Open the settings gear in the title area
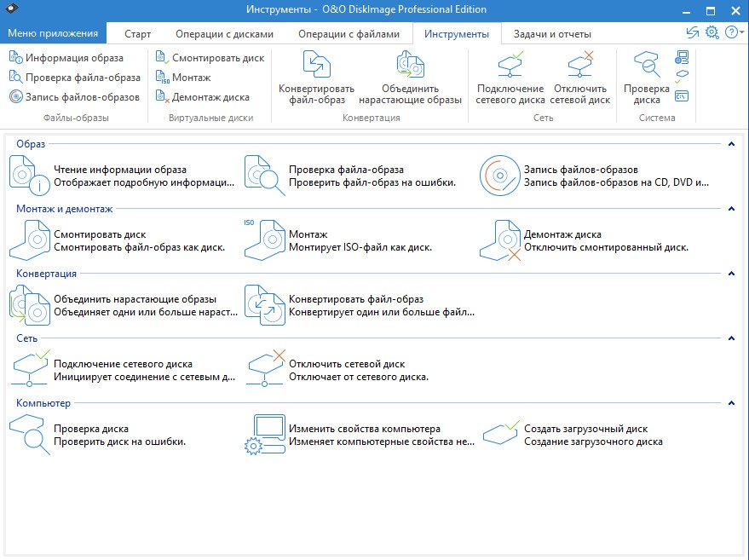 [712, 32]
